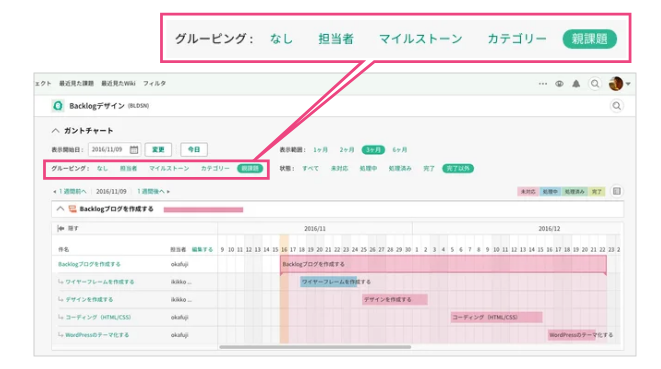Open the more options ellipsis icon
Viewport: 661px width, 369px height.
(x=543, y=84)
